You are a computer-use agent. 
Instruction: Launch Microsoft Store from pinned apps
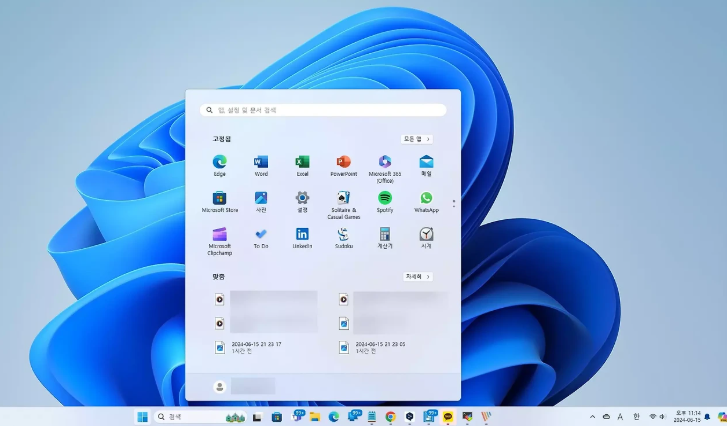[219, 202]
